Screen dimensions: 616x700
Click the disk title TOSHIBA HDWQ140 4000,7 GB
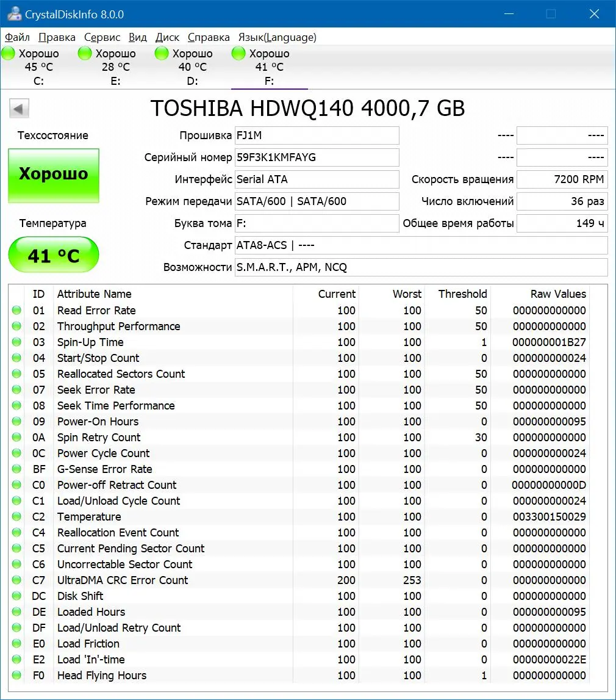308,109
